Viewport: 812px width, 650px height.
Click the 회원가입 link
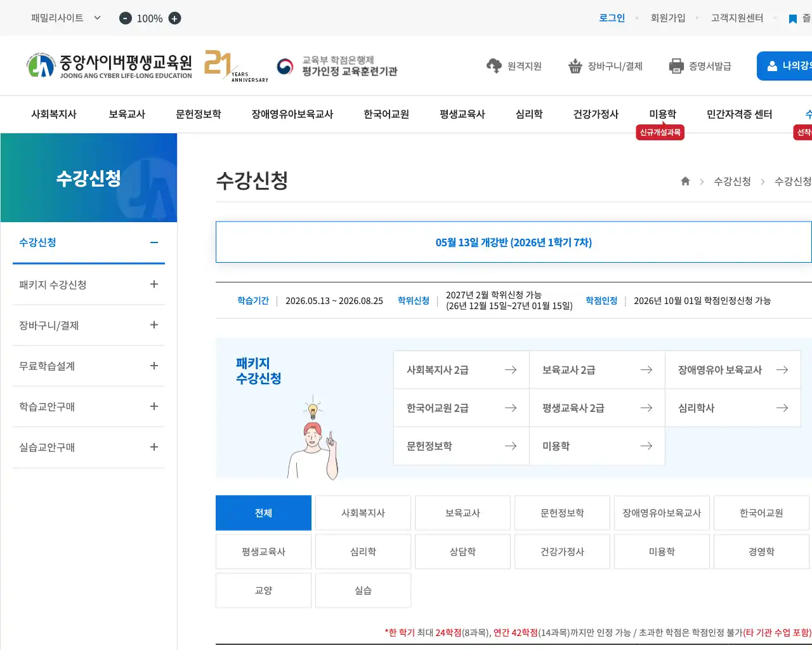tap(668, 18)
